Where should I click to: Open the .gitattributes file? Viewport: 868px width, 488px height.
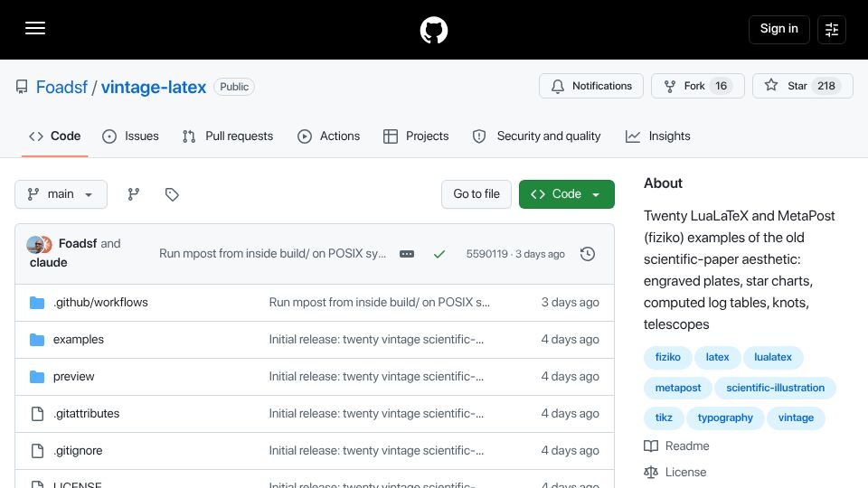[x=86, y=413]
